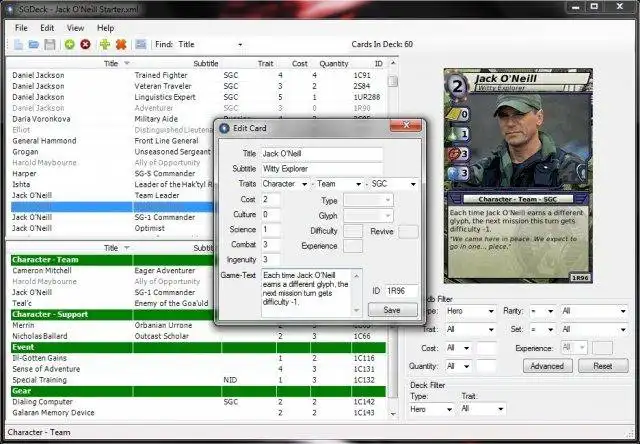Click the New deck toolbar icon

(x=18, y=44)
